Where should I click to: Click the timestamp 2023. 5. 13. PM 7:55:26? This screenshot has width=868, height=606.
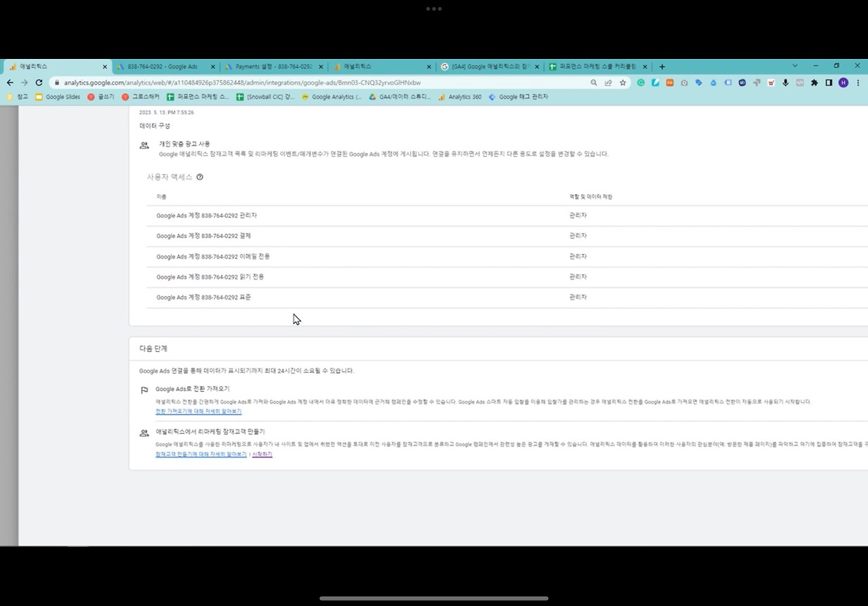point(166,113)
